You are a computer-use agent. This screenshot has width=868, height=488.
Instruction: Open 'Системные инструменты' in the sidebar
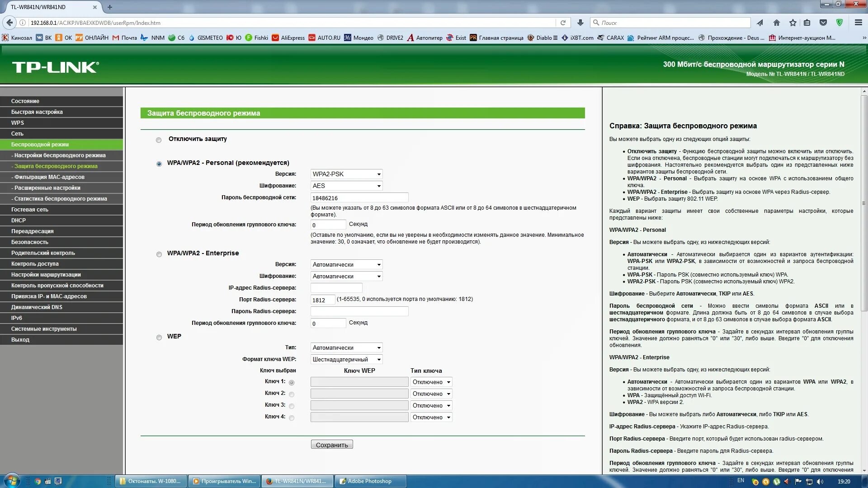(44, 329)
